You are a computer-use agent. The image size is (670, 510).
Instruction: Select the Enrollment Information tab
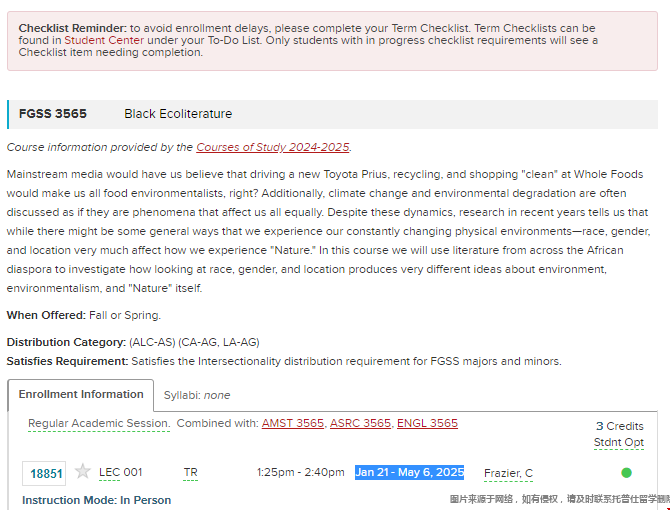point(81,395)
